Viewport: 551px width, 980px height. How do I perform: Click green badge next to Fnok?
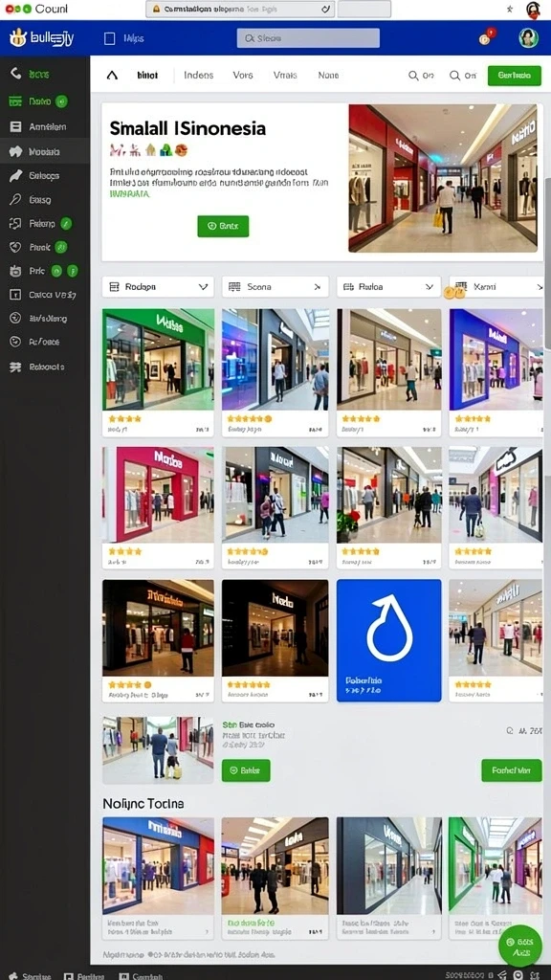(x=60, y=248)
